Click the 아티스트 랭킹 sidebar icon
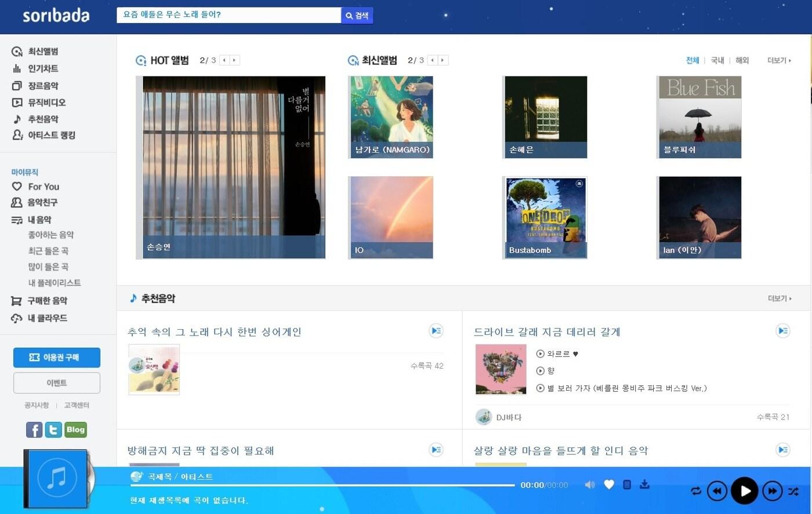 (17, 135)
